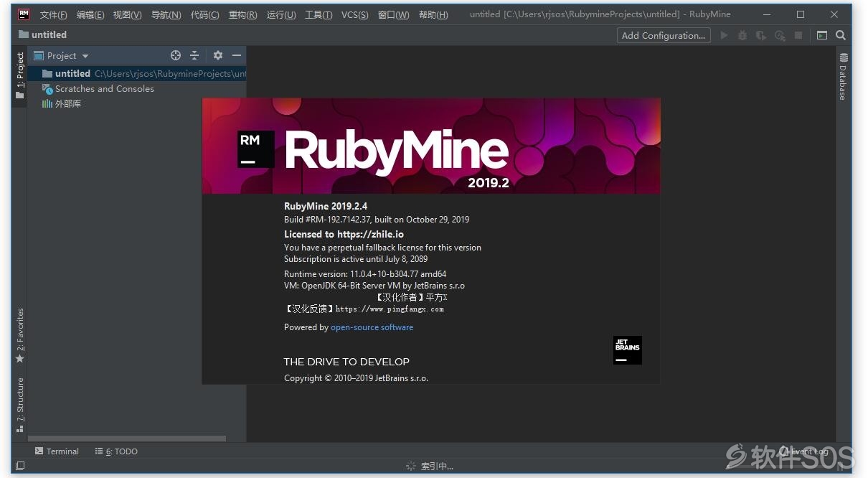Open the 编辑(E) menu

[x=90, y=14]
